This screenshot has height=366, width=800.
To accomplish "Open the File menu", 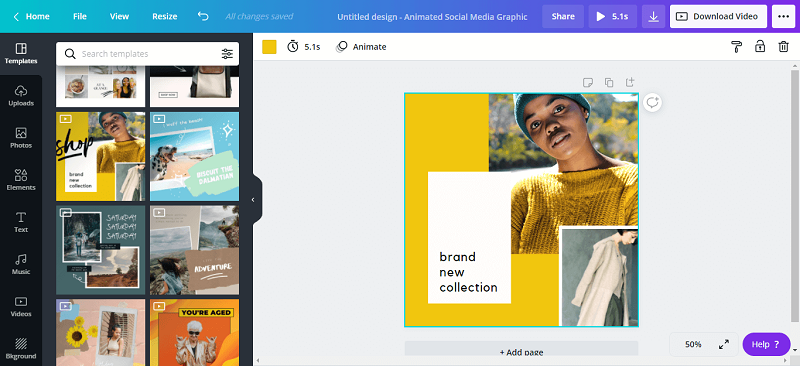I will tap(80, 16).
